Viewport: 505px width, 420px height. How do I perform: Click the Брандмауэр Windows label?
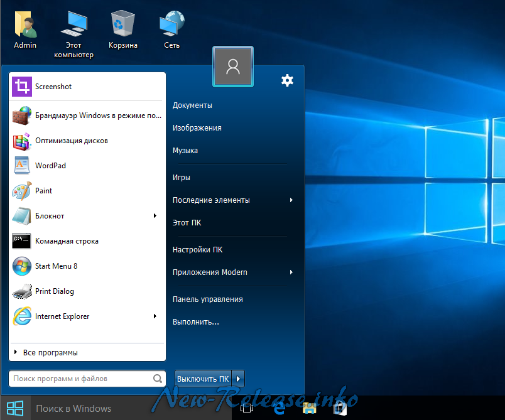pos(98,116)
